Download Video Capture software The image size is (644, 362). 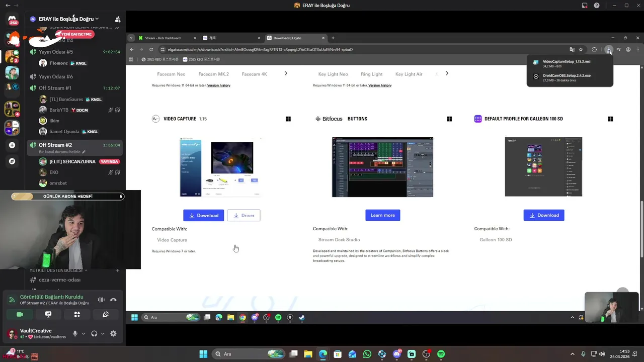(203, 215)
